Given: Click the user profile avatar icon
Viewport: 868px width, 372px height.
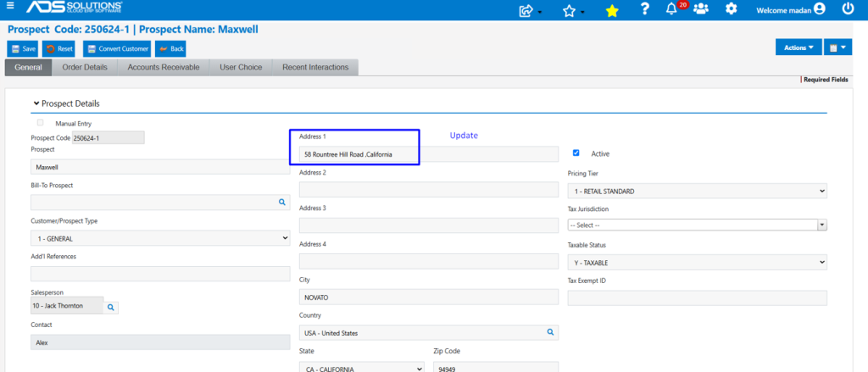Looking at the screenshot, I should (820, 9).
